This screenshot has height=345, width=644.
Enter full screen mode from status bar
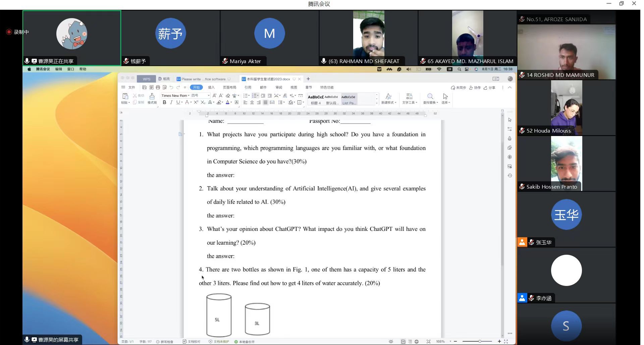506,341
